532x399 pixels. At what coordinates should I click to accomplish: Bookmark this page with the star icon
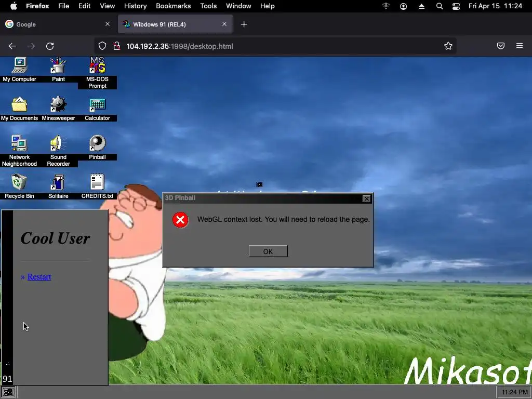pyautogui.click(x=448, y=46)
